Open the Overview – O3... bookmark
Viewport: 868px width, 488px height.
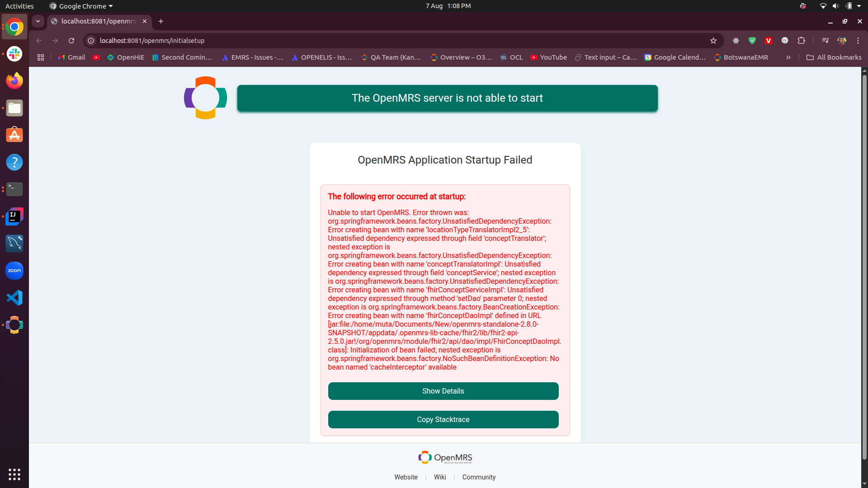[461, 57]
